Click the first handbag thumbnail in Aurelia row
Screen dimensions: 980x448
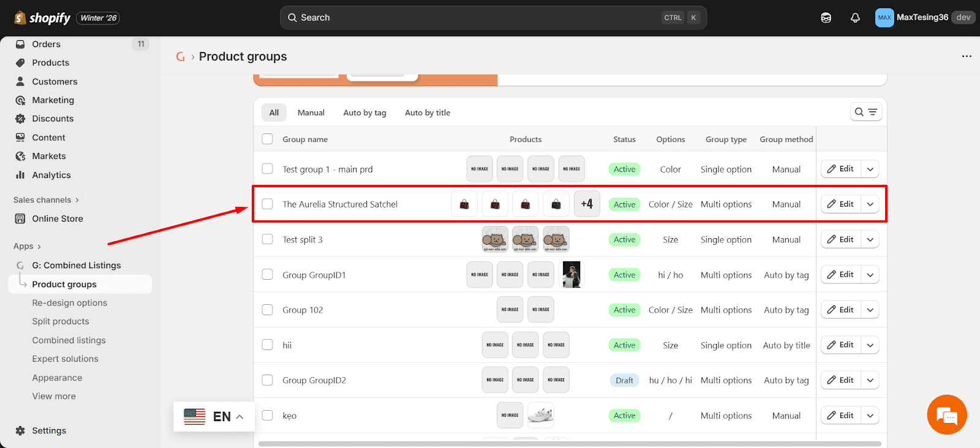(x=464, y=204)
